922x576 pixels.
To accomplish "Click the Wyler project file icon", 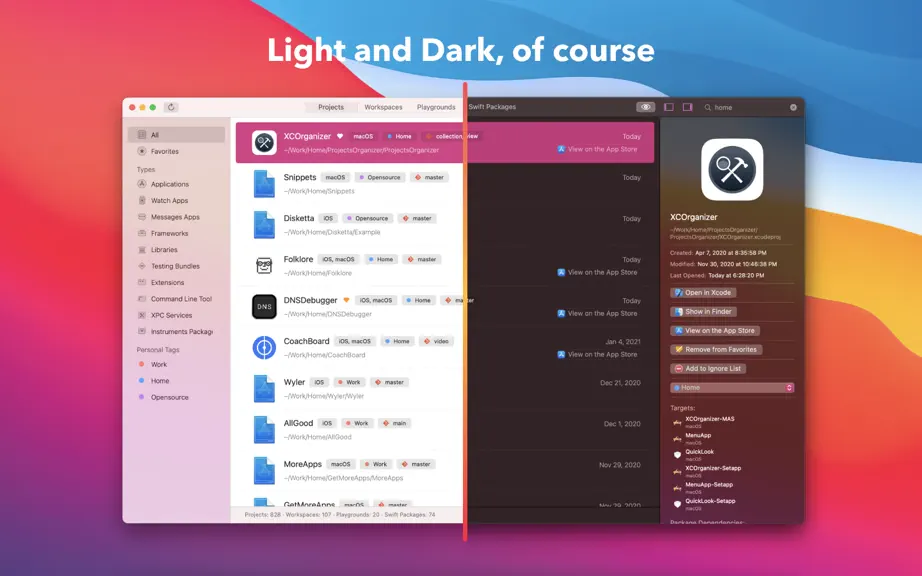I will (264, 389).
